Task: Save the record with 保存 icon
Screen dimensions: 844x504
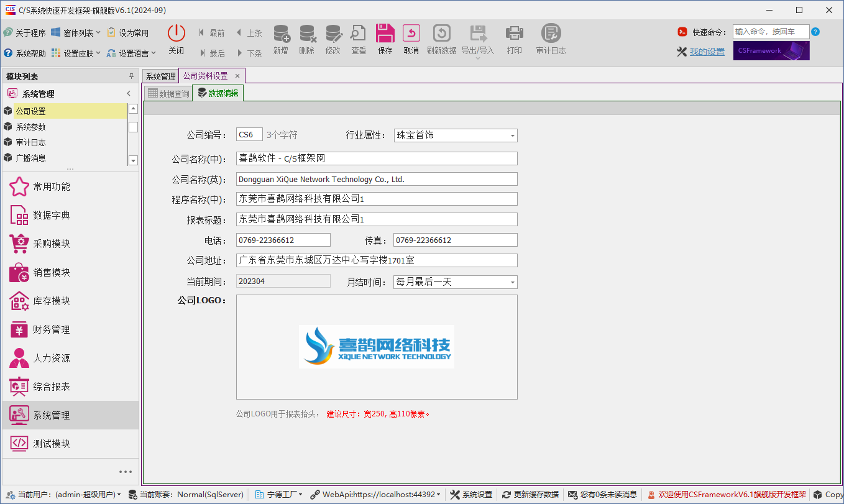Action: coord(385,33)
